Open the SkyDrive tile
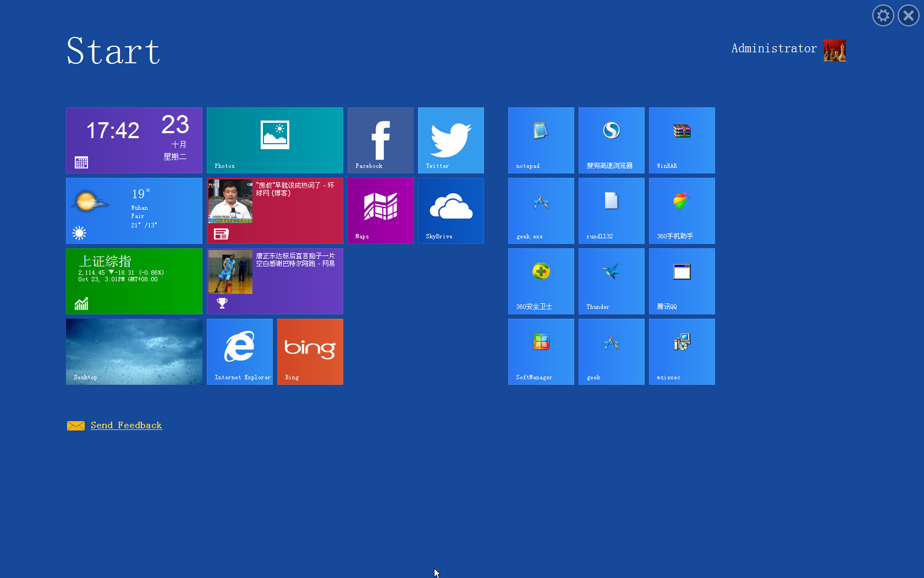This screenshot has height=578, width=924. [451, 211]
